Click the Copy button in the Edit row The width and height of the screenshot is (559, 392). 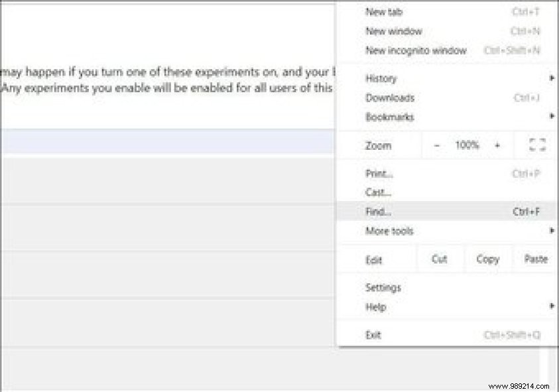(487, 259)
